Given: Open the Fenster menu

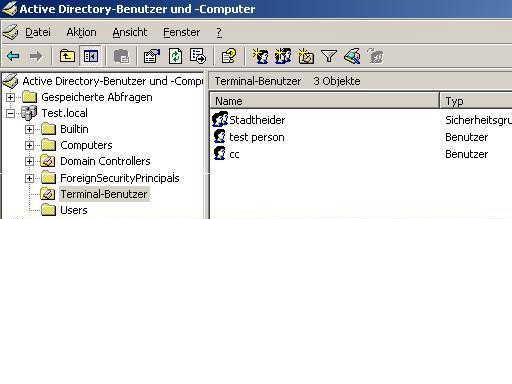Looking at the screenshot, I should [x=182, y=32].
